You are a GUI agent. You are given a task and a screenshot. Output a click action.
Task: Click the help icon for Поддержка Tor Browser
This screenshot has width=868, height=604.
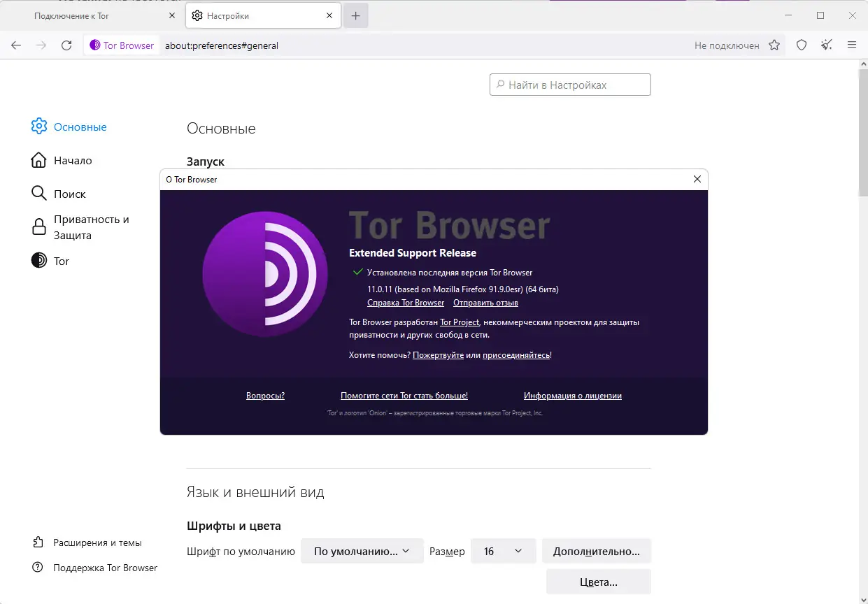38,568
